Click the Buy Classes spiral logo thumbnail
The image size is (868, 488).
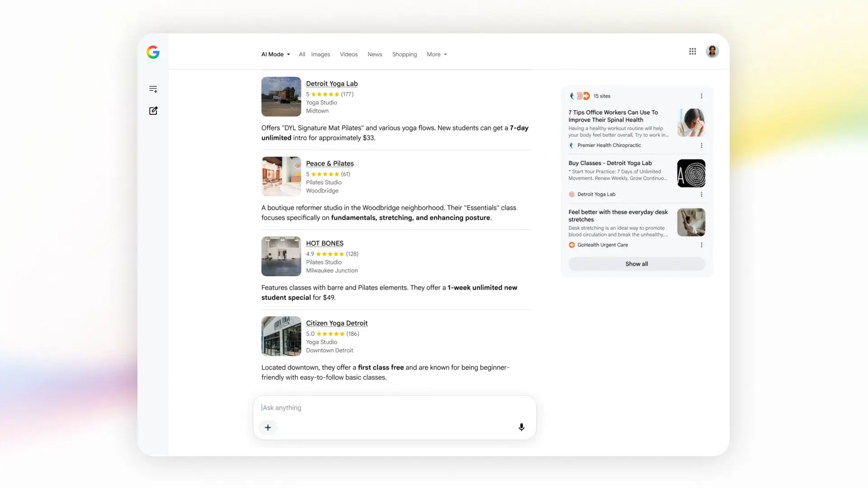[691, 173]
